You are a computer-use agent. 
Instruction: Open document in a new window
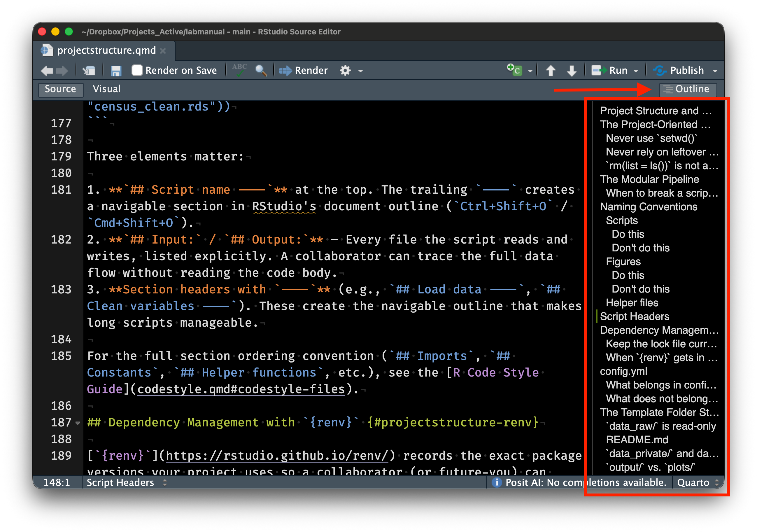click(89, 70)
